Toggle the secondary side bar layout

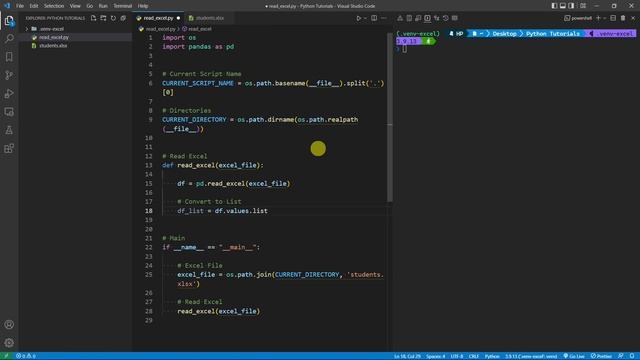571,6
